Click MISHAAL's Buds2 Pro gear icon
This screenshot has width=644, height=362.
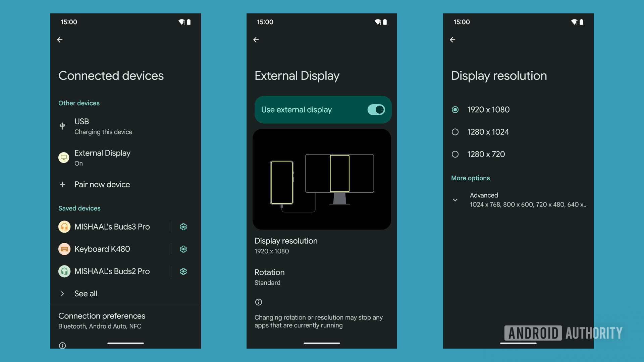point(183,271)
